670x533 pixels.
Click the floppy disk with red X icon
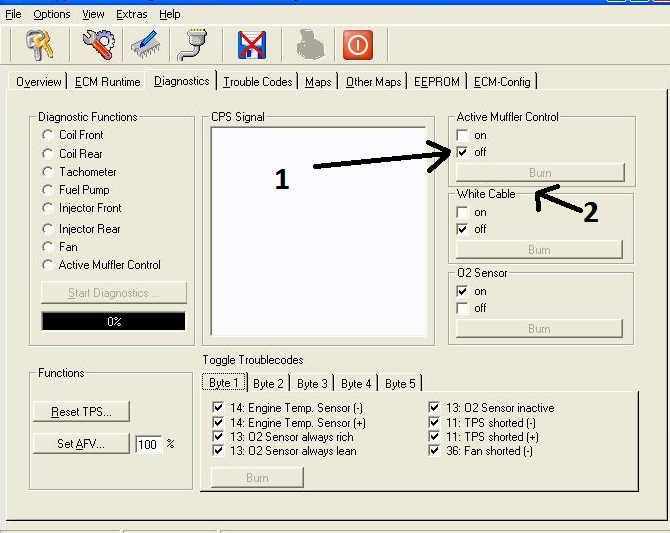point(252,45)
